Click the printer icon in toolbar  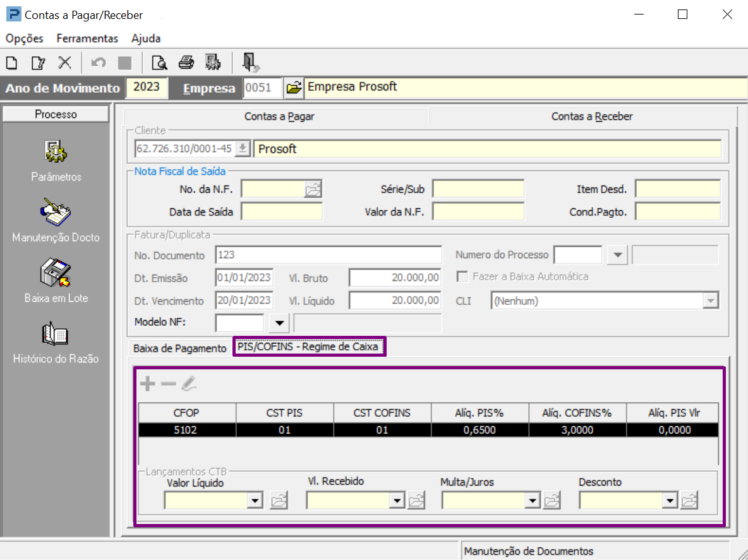pyautogui.click(x=186, y=63)
